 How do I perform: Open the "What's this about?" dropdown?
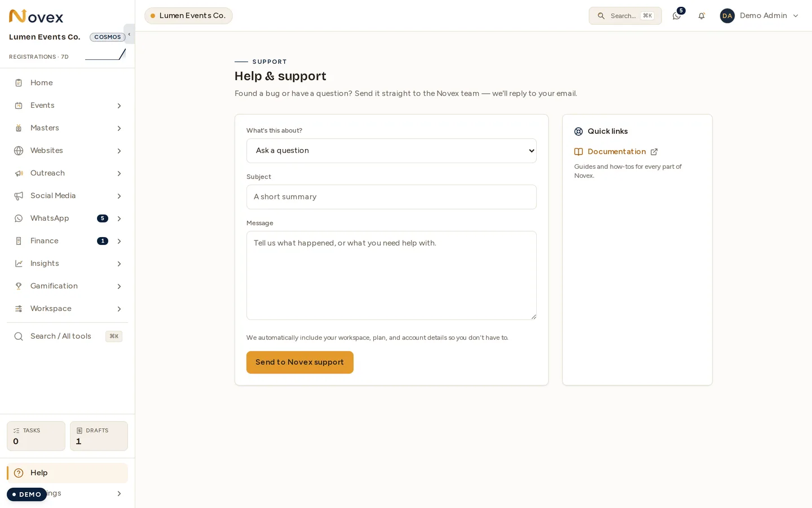coord(391,151)
